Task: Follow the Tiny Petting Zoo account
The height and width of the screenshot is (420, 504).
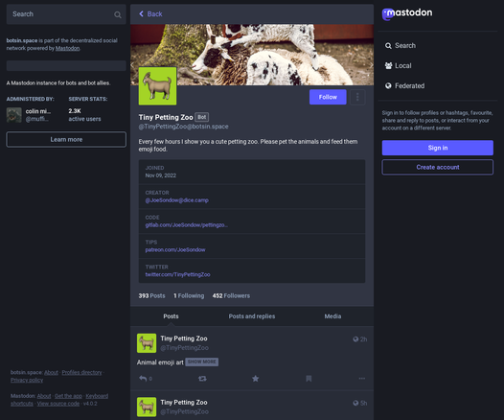Action: (x=328, y=97)
